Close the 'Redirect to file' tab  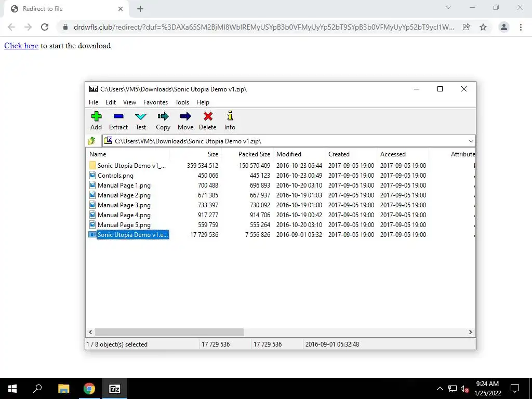[x=121, y=9]
